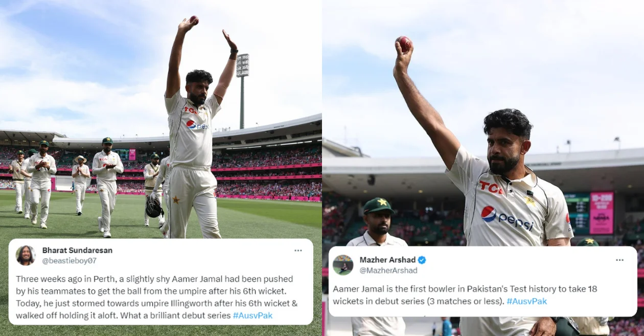Click the Pepsi logo on left player's shirt
Screen dimensions: 644x336
pyautogui.click(x=197, y=125)
